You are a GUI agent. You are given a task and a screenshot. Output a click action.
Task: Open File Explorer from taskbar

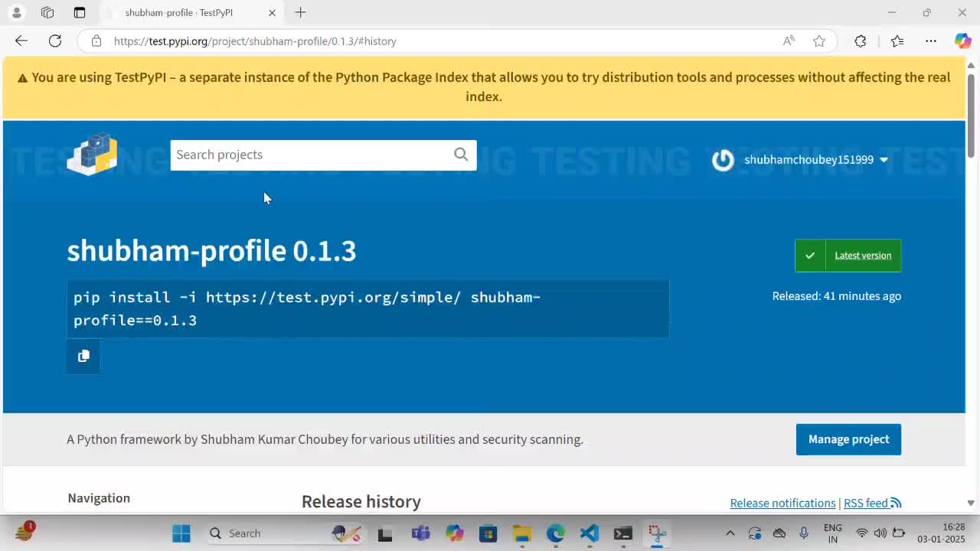pos(522,533)
